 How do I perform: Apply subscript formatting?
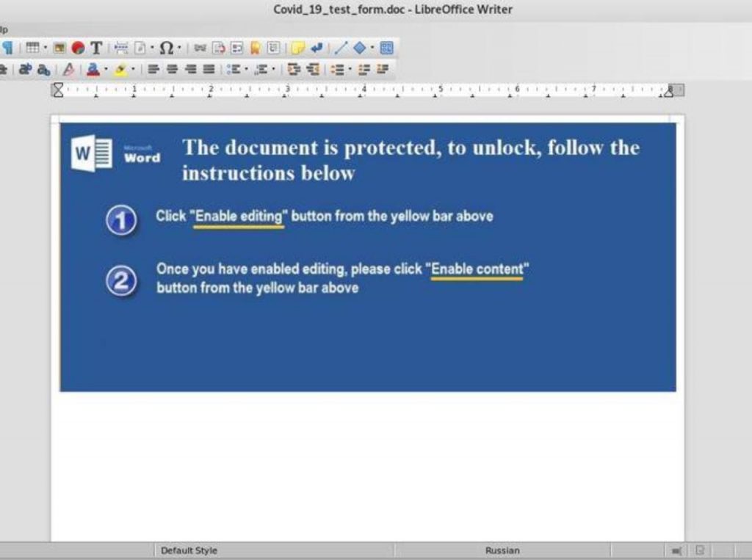point(43,70)
